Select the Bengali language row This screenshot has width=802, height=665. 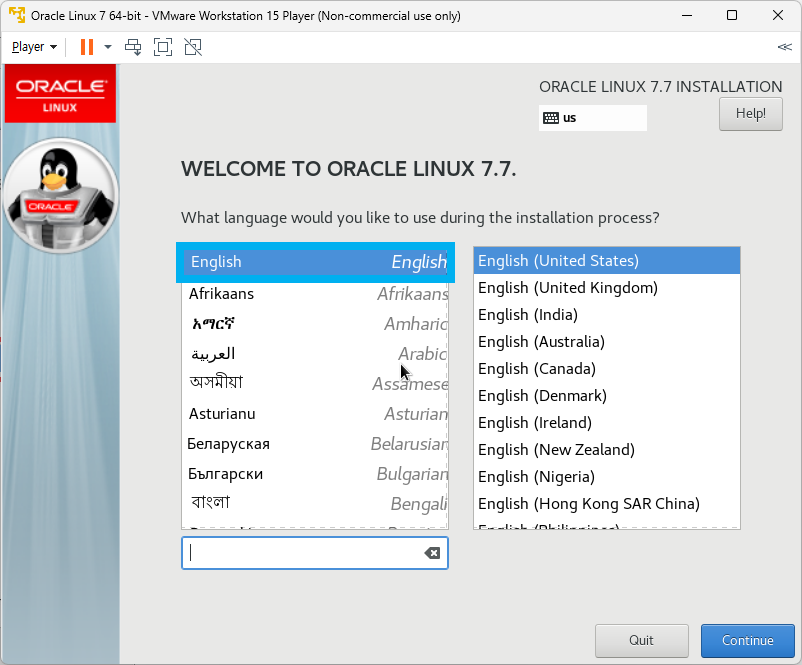point(315,504)
